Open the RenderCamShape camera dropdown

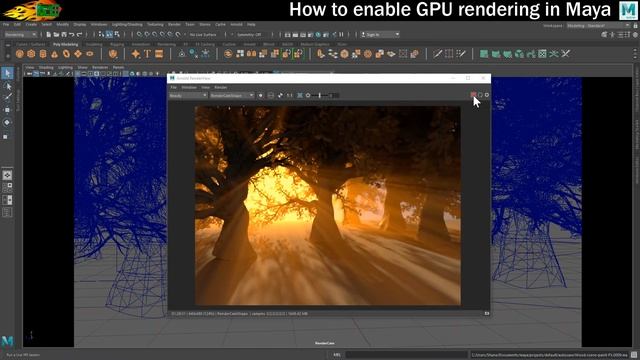coord(232,95)
